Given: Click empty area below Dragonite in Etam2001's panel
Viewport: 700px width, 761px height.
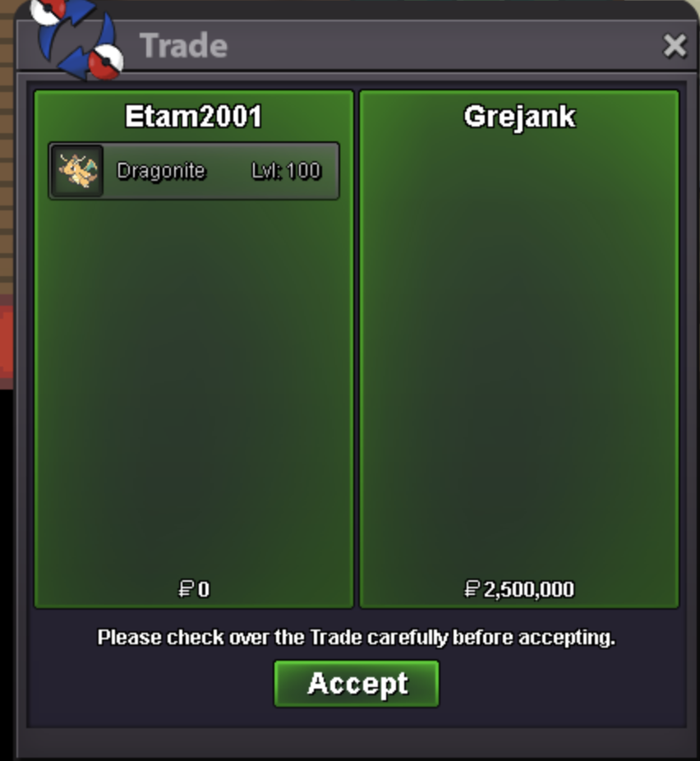Looking at the screenshot, I should pyautogui.click(x=194, y=384).
